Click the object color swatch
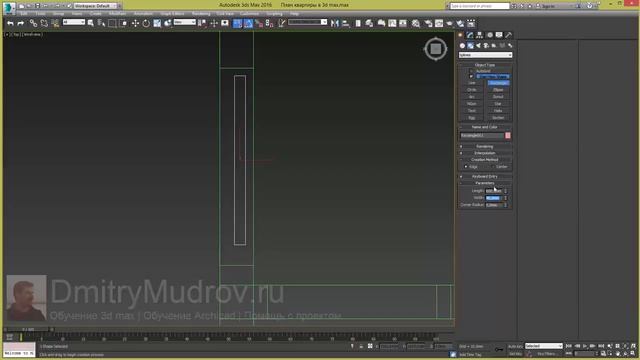This screenshot has width=640, height=360. pos(508,136)
